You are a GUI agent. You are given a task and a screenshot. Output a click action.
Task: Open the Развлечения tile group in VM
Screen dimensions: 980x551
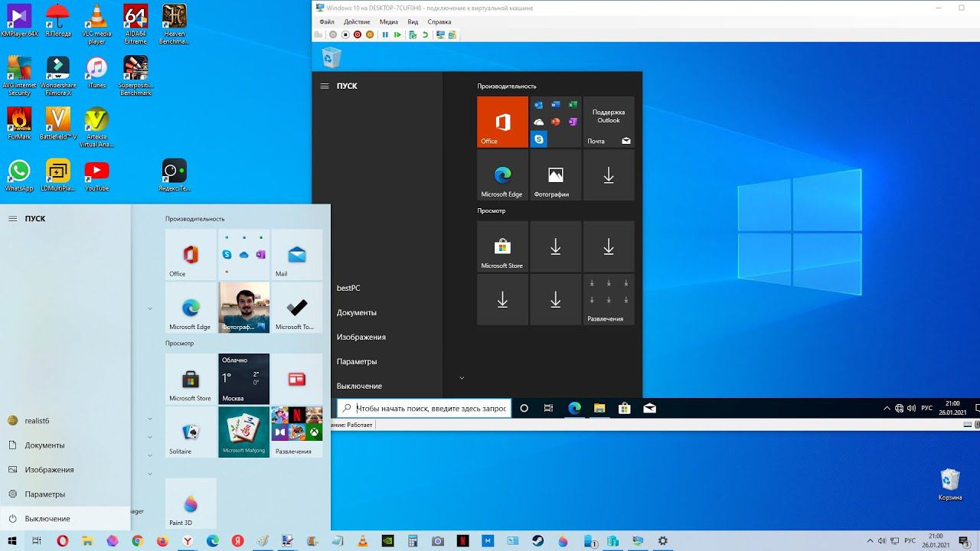pyautogui.click(x=609, y=300)
